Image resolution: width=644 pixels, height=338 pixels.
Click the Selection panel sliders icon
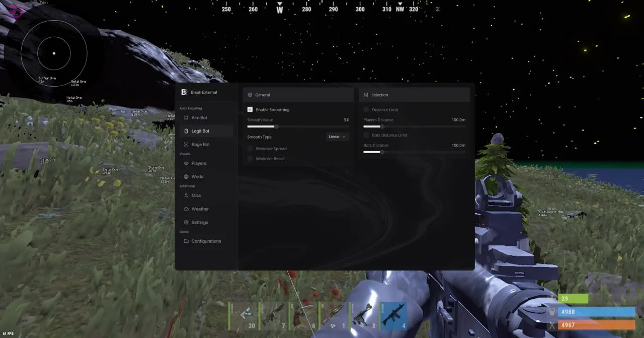click(x=366, y=95)
